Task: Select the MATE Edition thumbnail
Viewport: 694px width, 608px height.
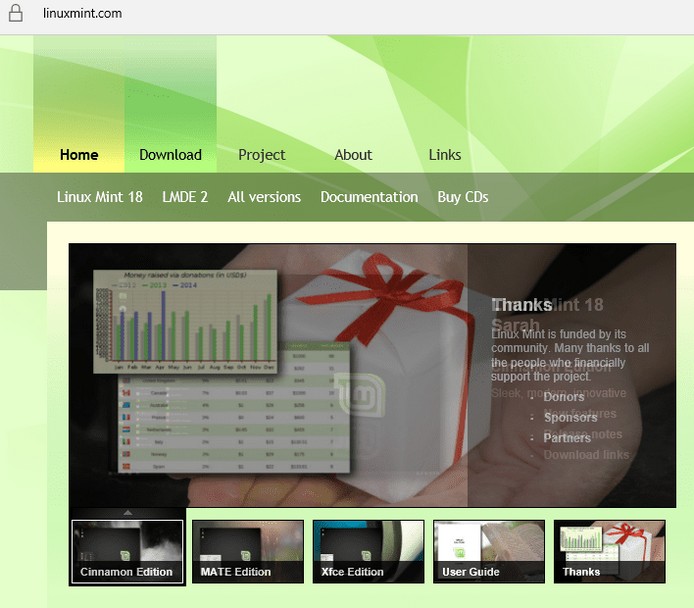Action: click(x=248, y=551)
